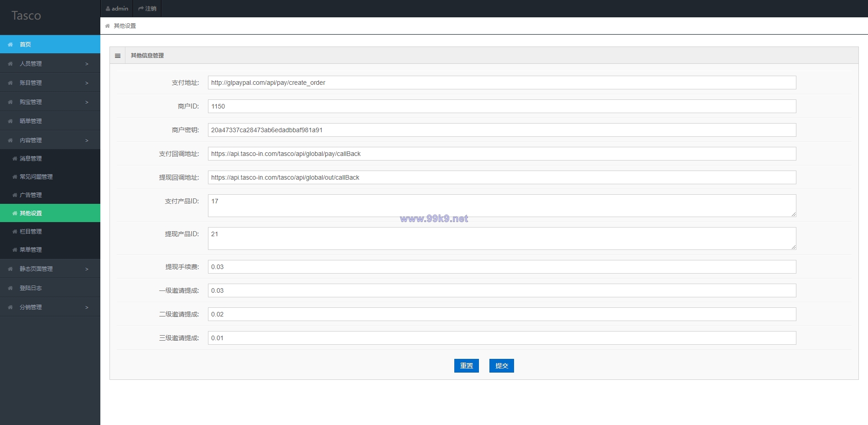Image resolution: width=868 pixels, height=425 pixels.
Task: Click the icon beside 菜单管理
Action: 15,250
